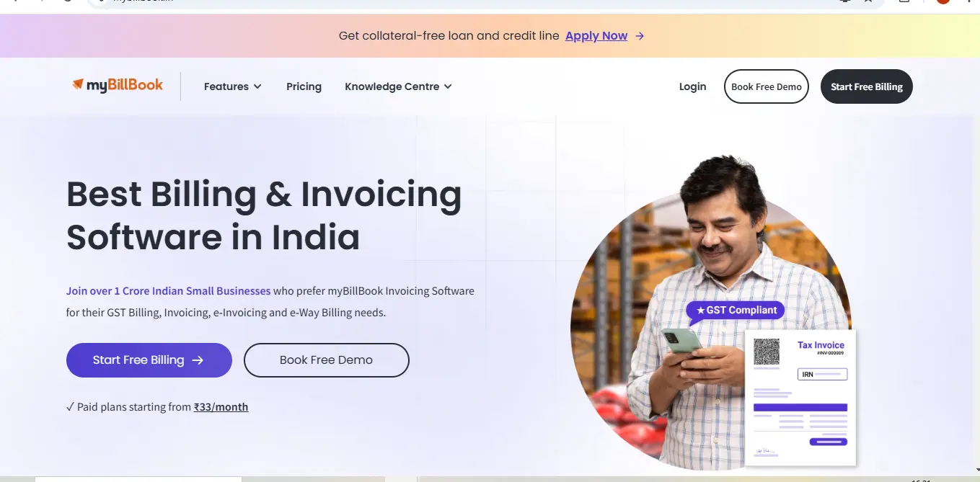Click the dark Start Free Billing header button
The width and height of the screenshot is (980, 482).
click(x=867, y=86)
